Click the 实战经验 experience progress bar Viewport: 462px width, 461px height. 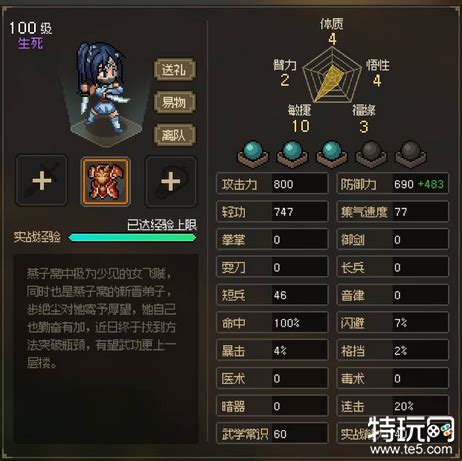(132, 237)
